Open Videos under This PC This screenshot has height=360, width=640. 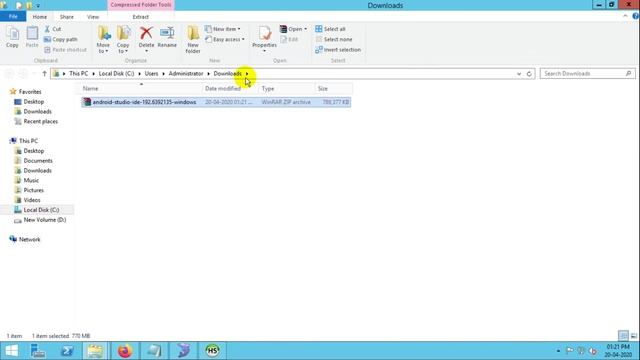[x=32, y=200]
